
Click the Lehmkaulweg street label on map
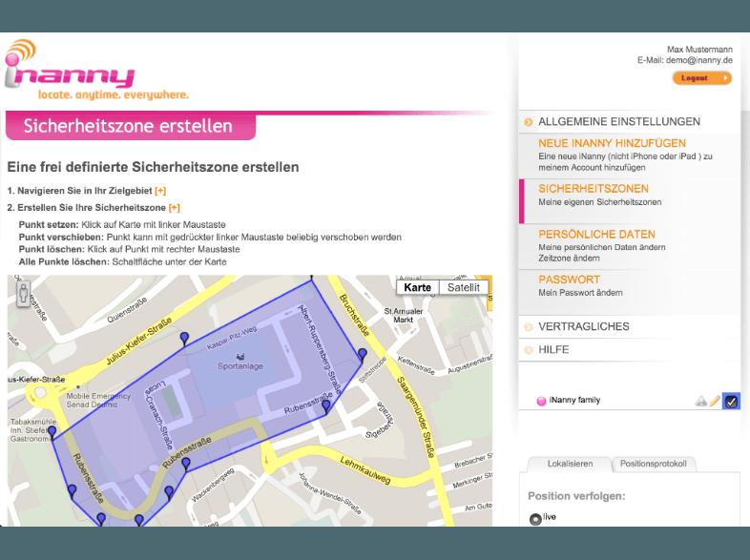(365, 470)
